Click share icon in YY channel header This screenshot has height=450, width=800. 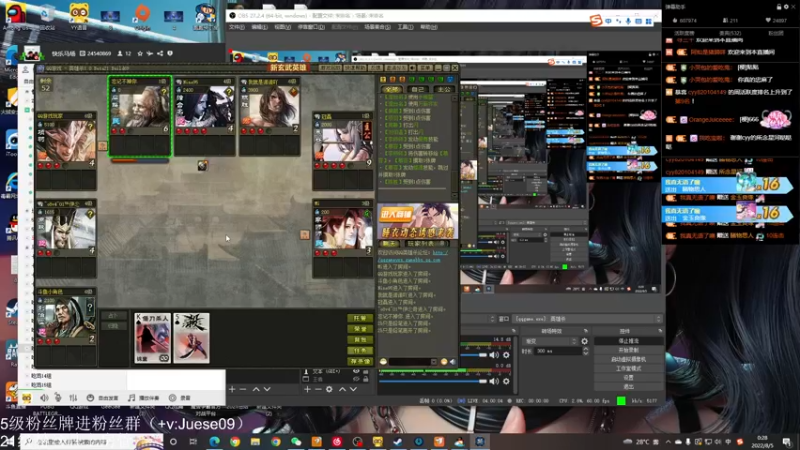160,53
